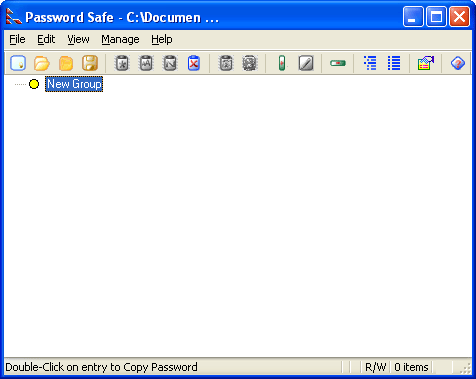Maximize the Password Safe window

click(436, 17)
